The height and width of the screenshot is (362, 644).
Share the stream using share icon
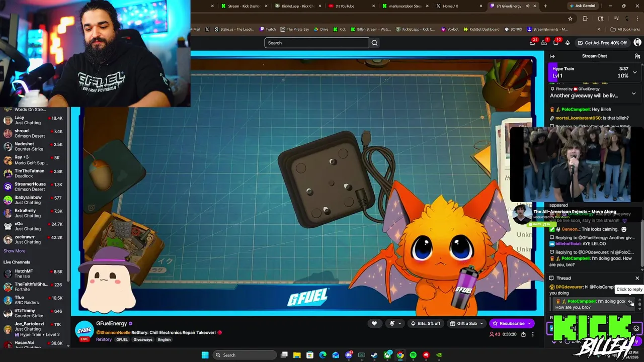(x=523, y=334)
